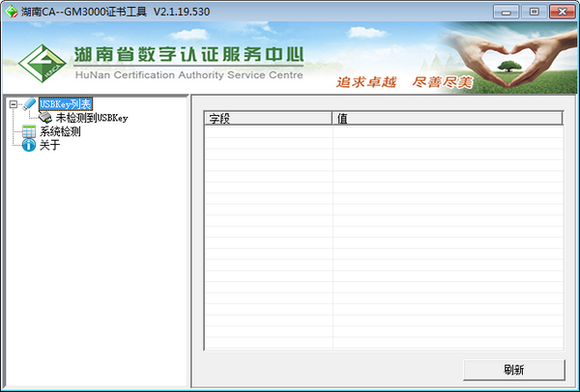The height and width of the screenshot is (392, 580).
Task: Click the 系统检测 grid icon
Action: pyautogui.click(x=29, y=131)
